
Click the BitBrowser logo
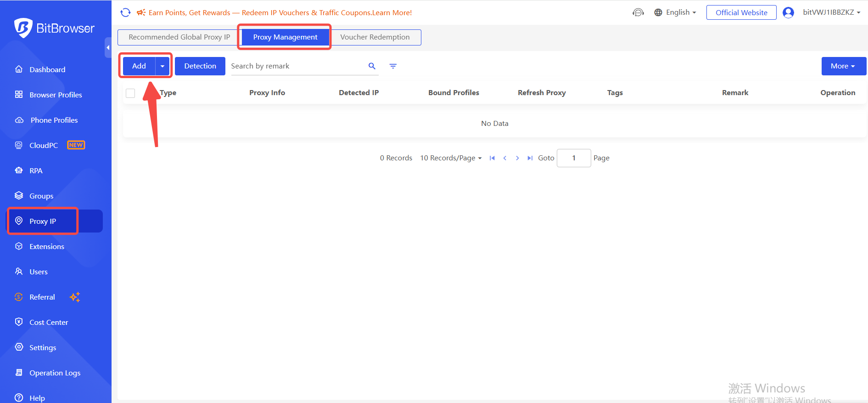pyautogui.click(x=54, y=28)
